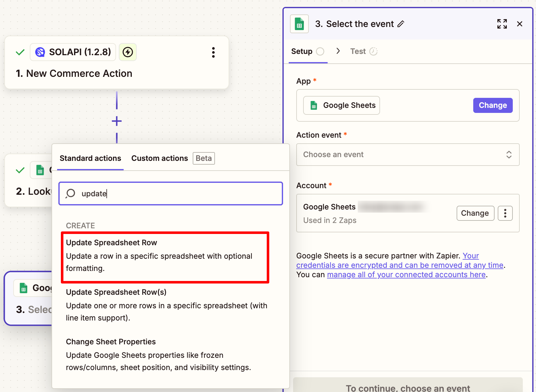Click the 'App' field label
This screenshot has width=536, height=392.
303,81
